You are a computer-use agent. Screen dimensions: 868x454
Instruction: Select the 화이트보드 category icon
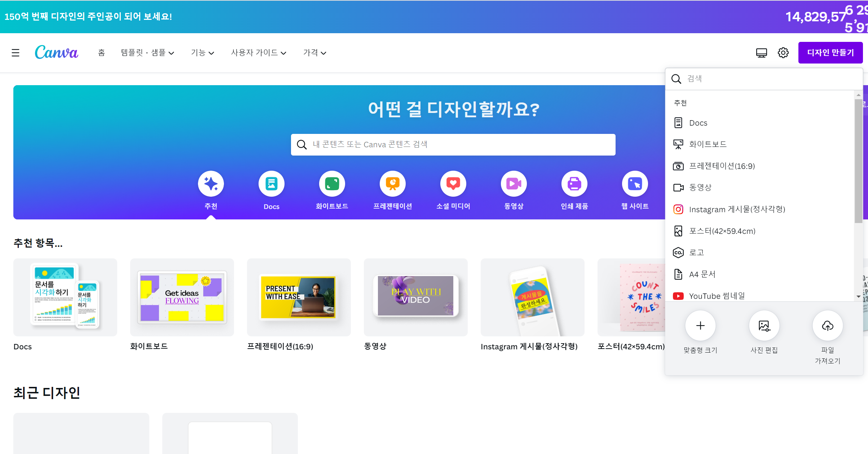332,184
